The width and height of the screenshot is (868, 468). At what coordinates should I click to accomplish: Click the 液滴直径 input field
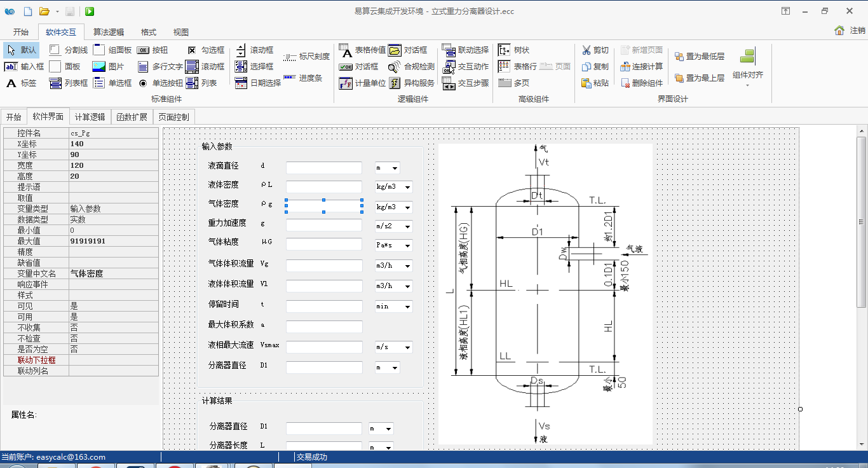click(x=323, y=168)
